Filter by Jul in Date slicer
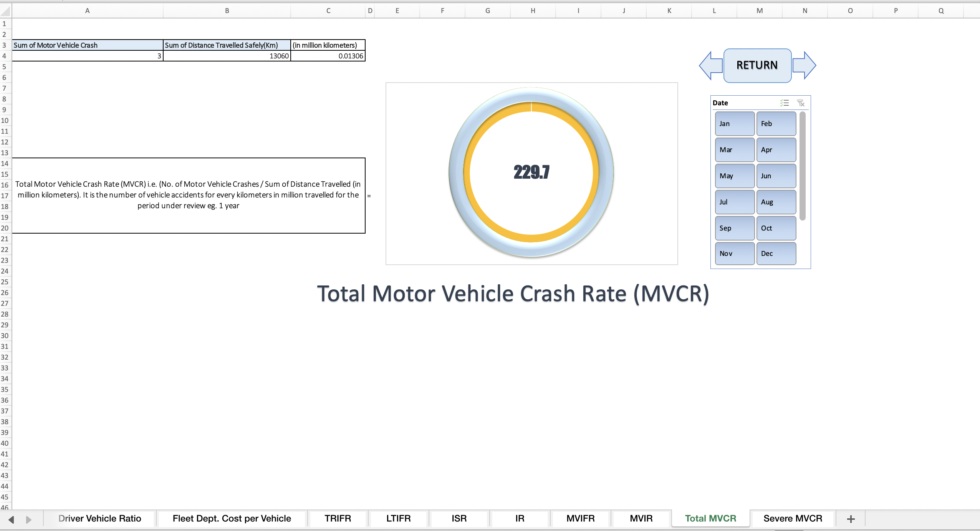Viewport: 980px width, 531px height. (x=735, y=202)
